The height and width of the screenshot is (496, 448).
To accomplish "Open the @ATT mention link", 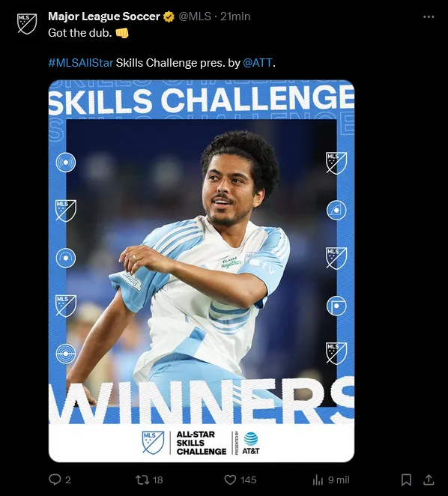I will (x=258, y=63).
